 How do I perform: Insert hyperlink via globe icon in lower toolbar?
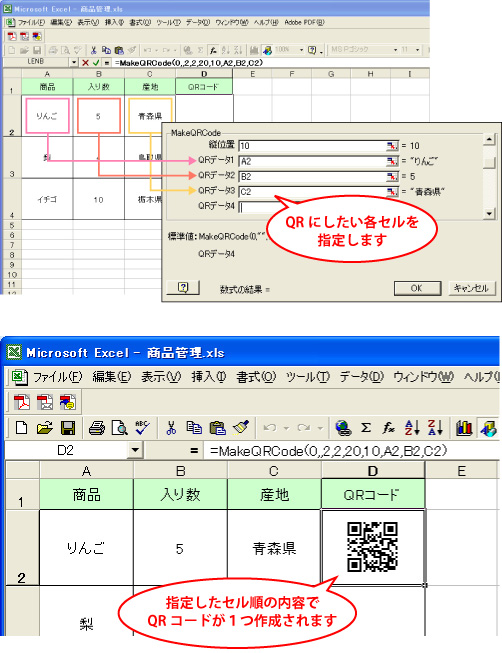[x=343, y=428]
